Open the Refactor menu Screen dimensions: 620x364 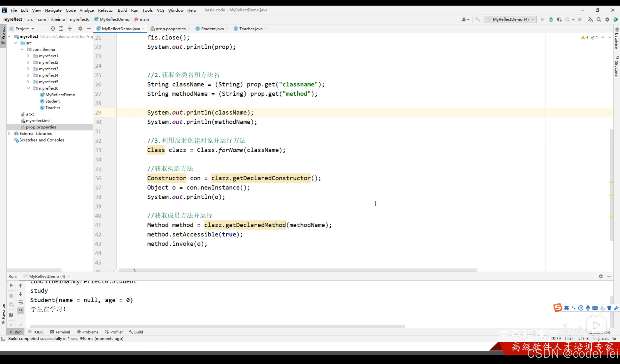point(106,10)
